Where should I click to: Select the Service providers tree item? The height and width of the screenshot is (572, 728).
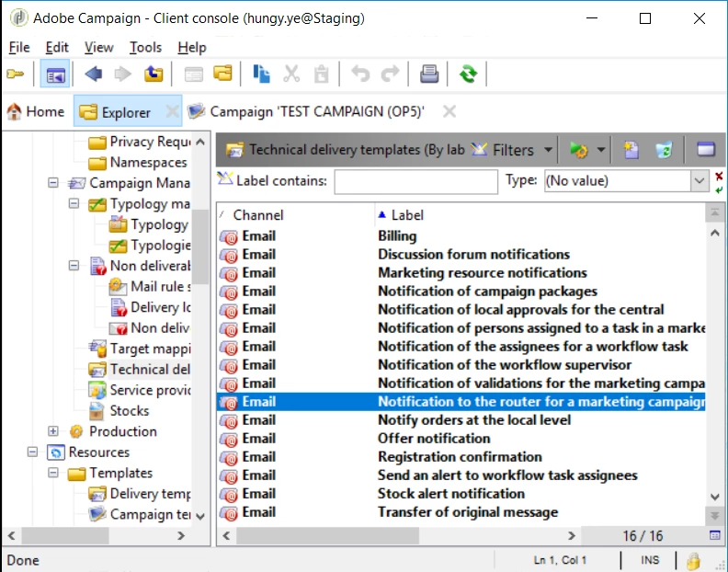coord(140,390)
